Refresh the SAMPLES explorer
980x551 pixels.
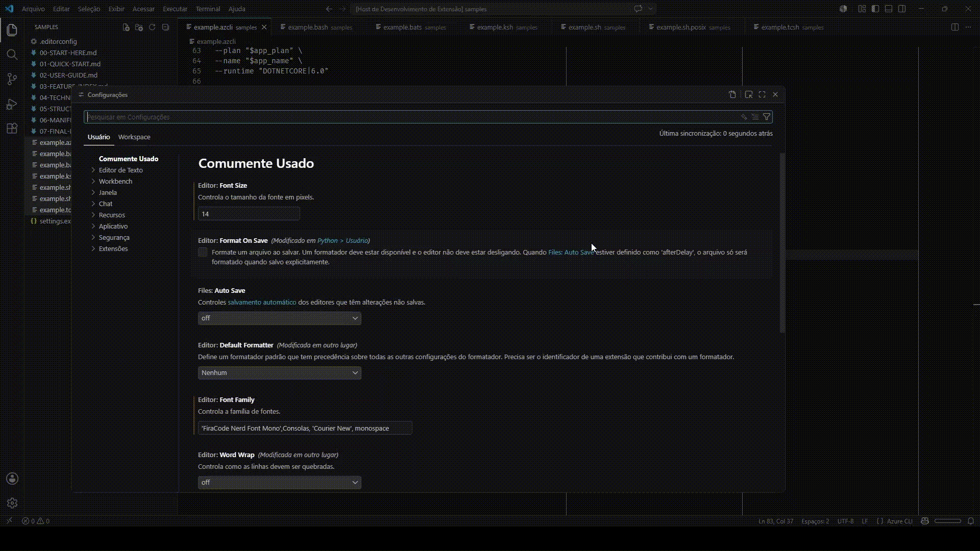(152, 27)
